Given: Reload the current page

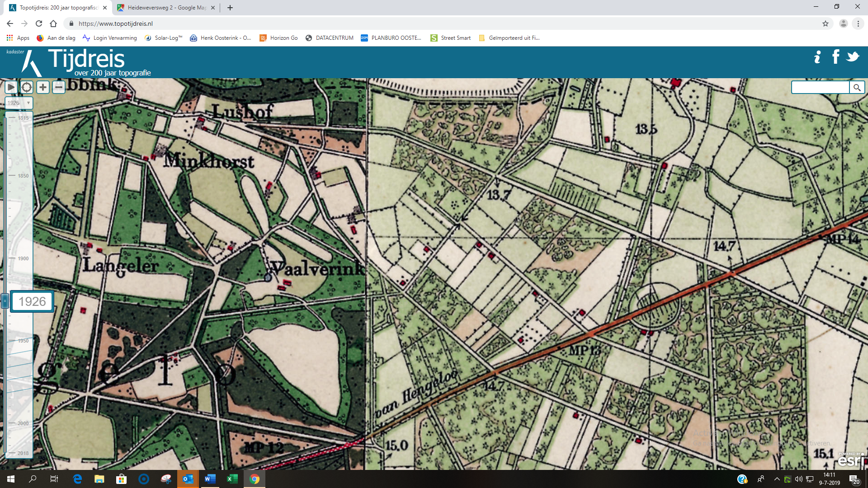Looking at the screenshot, I should [39, 23].
